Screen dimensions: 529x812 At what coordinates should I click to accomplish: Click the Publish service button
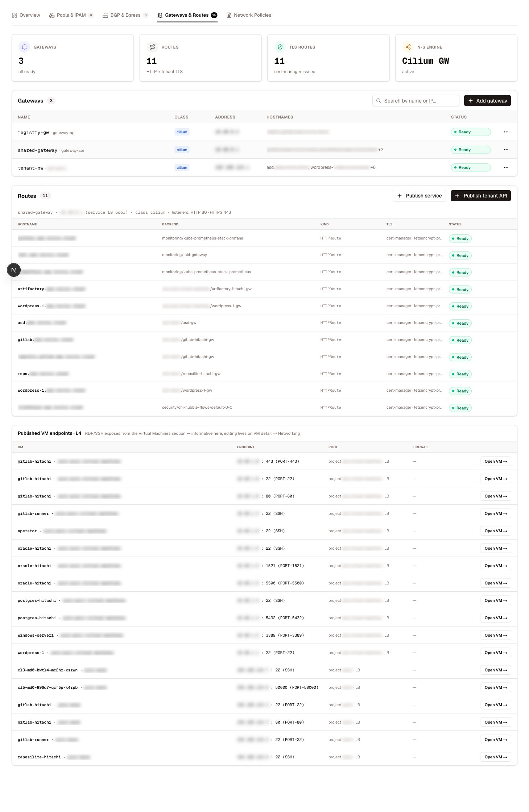pyautogui.click(x=419, y=196)
